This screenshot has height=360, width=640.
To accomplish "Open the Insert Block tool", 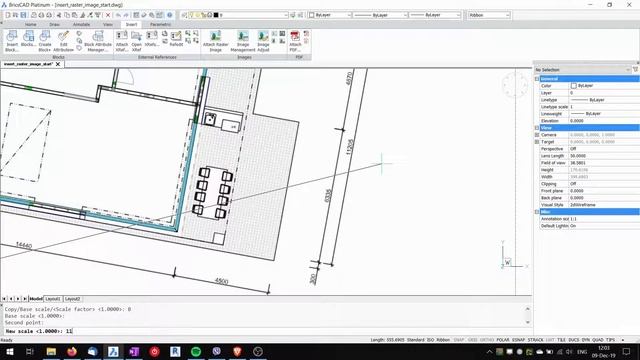I will click(12, 41).
